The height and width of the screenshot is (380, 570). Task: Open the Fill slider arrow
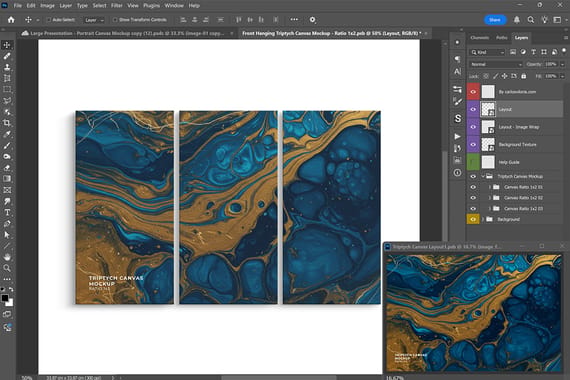point(562,76)
